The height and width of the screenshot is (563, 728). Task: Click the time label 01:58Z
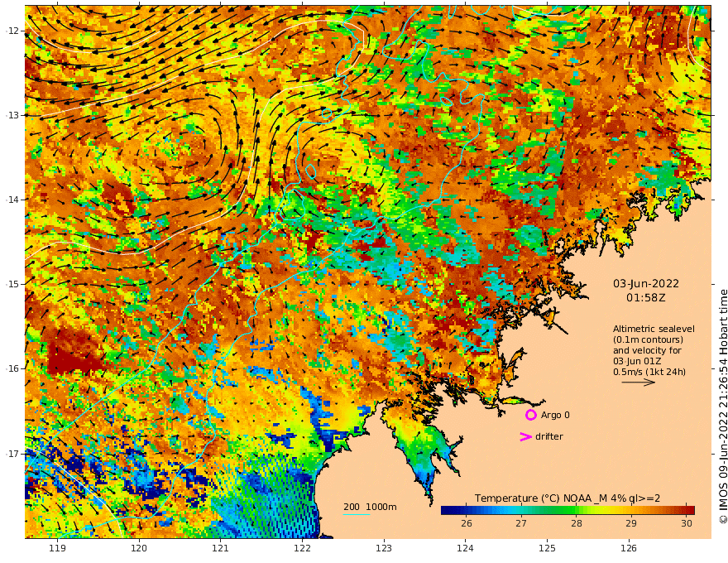coord(646,298)
